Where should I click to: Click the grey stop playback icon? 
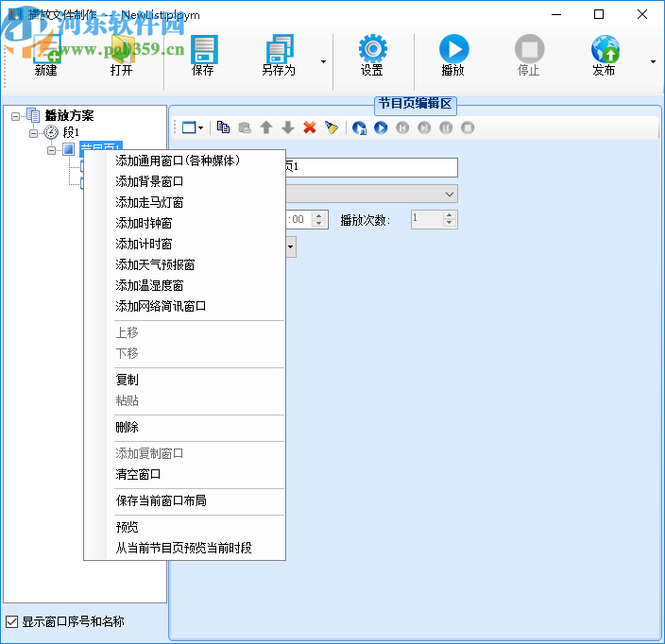tap(468, 127)
